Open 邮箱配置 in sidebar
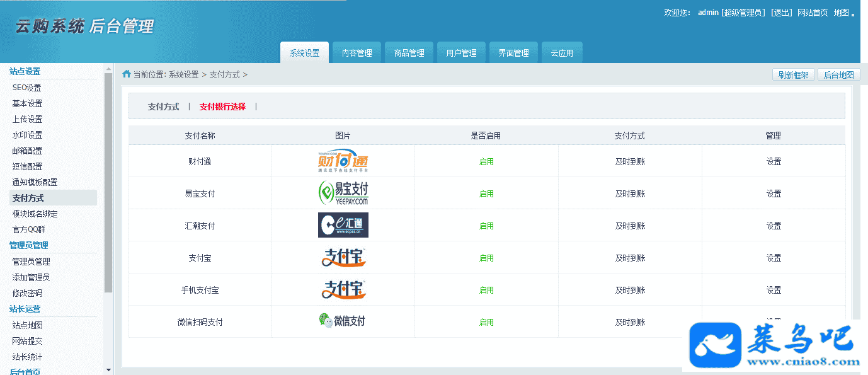Screen dimensions: 868x375 (28, 151)
